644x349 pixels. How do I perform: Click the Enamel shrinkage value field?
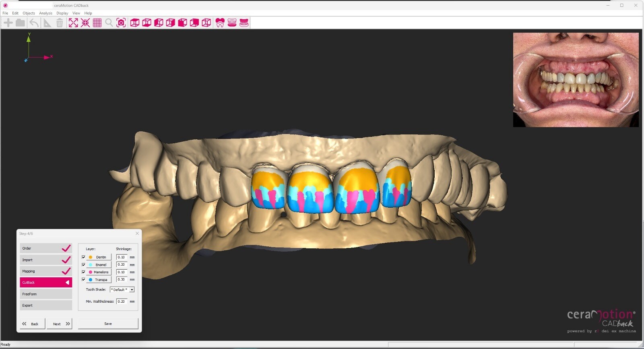point(122,264)
